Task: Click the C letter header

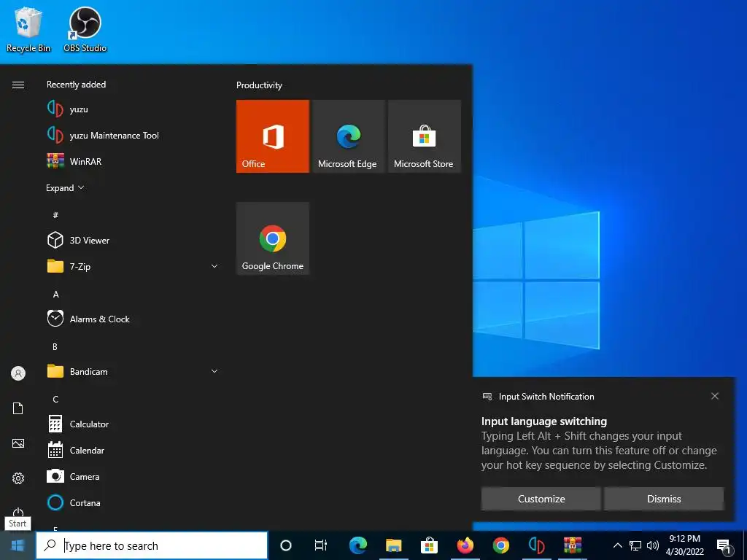Action: click(55, 399)
